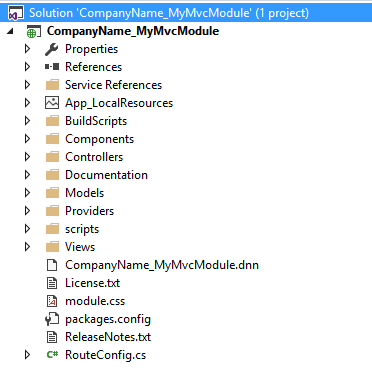372x375 pixels.
Task: Select the Controllers label
Action: pyautogui.click(x=94, y=157)
